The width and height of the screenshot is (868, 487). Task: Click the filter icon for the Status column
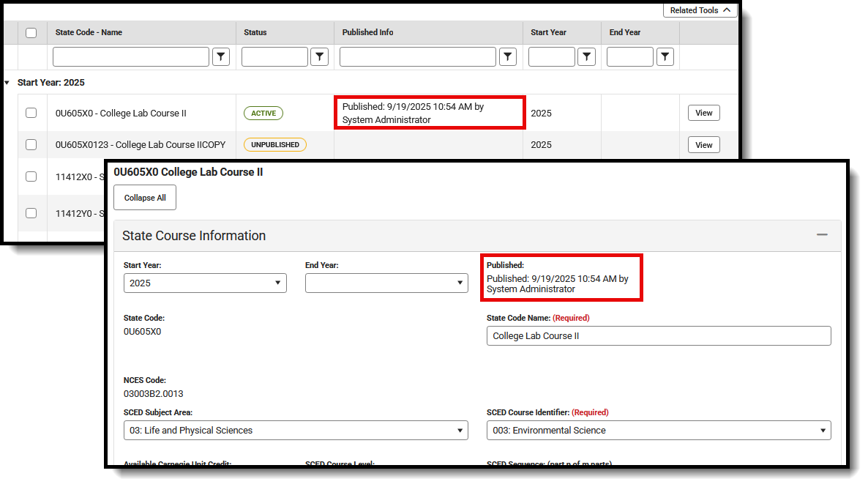319,56
